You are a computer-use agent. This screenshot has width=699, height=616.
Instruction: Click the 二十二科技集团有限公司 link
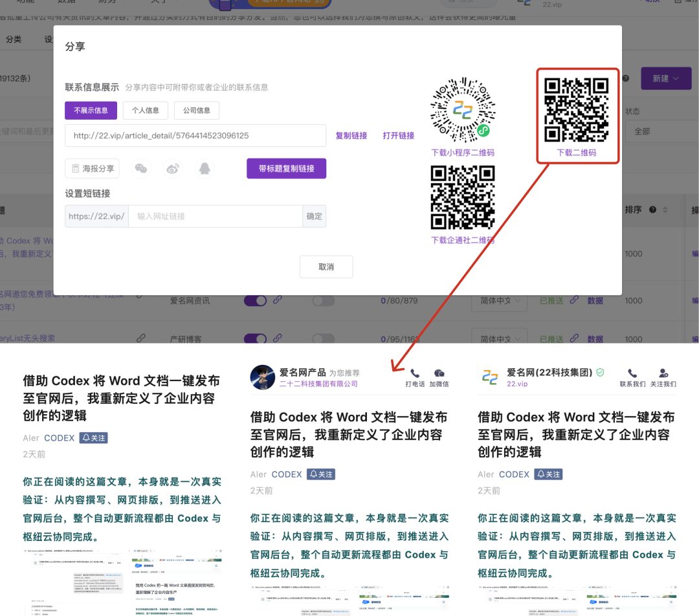pyautogui.click(x=318, y=384)
